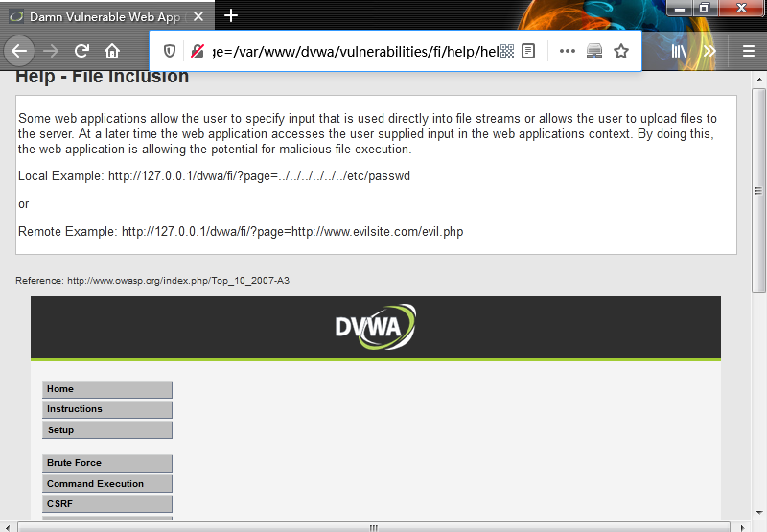Image resolution: width=767 pixels, height=532 pixels.
Task: Open the Firefox hamburger menu
Action: [x=749, y=51]
